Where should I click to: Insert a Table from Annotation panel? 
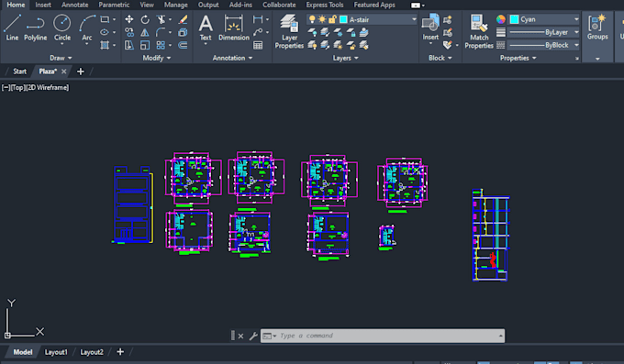(x=258, y=45)
